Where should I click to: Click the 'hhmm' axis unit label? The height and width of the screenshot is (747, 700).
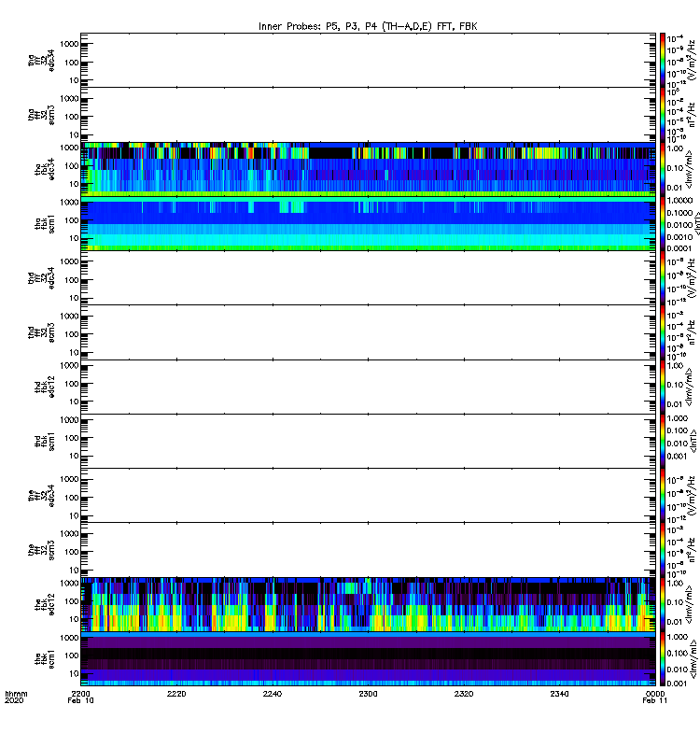[x=16, y=694]
